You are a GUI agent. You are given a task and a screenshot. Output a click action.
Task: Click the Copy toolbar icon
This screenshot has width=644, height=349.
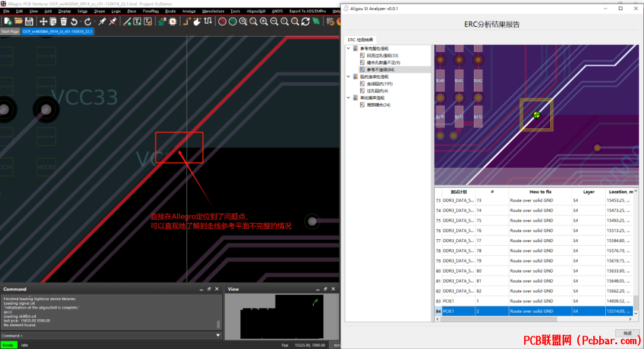click(53, 21)
